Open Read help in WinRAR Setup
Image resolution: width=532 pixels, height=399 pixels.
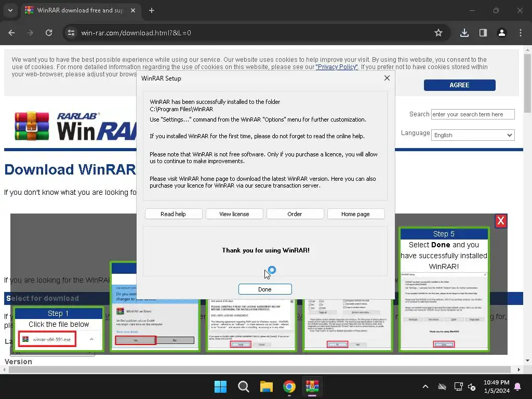(174, 214)
